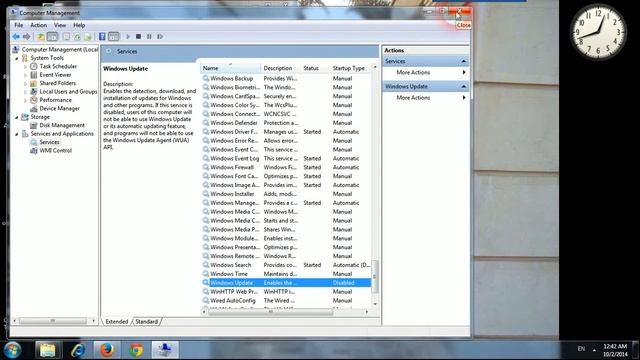The width and height of the screenshot is (640, 360).
Task: Sort by the Description column header
Action: pos(280,68)
